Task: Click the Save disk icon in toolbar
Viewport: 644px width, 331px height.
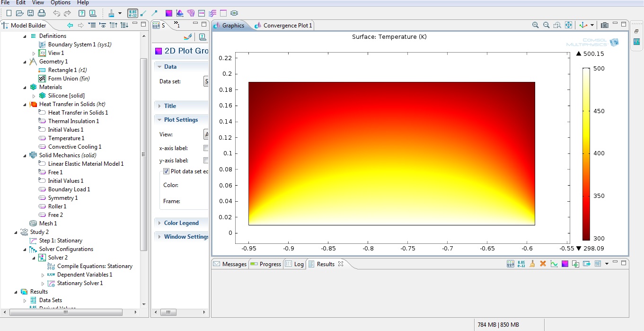Action: click(x=30, y=13)
